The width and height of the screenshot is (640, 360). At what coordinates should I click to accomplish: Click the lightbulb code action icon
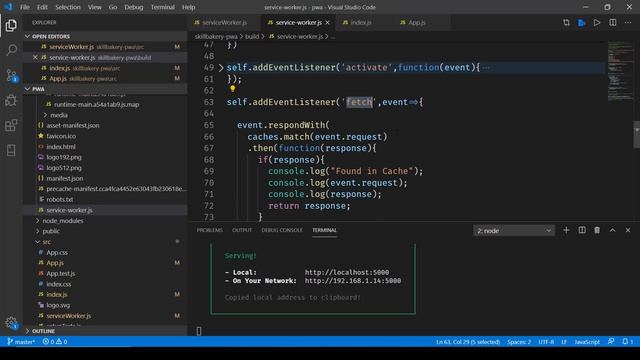[232, 89]
